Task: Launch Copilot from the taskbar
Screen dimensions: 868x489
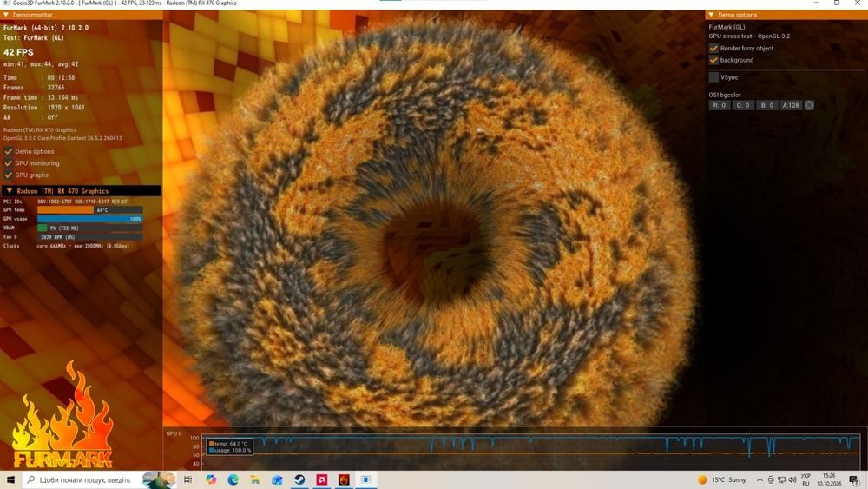Action: pos(211,479)
